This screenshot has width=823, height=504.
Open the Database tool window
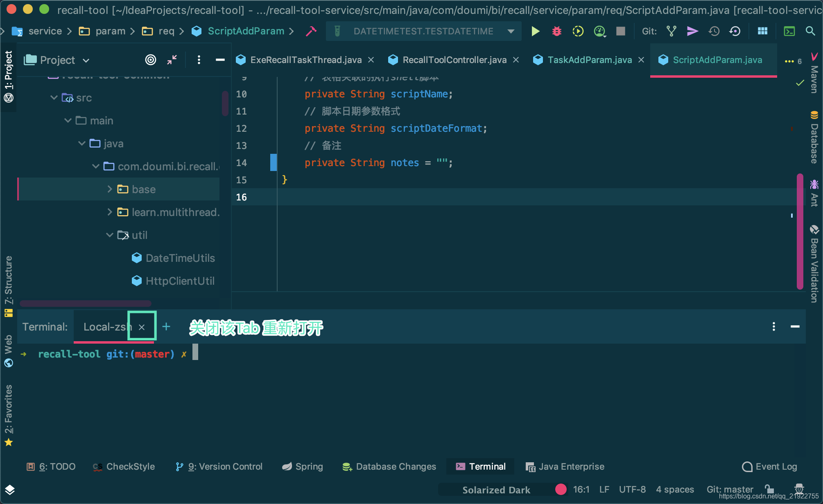(814, 137)
